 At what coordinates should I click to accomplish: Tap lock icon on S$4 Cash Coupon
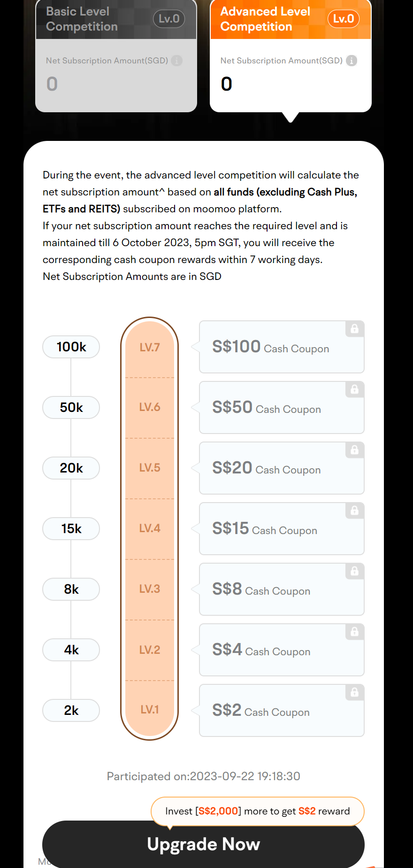tap(355, 632)
